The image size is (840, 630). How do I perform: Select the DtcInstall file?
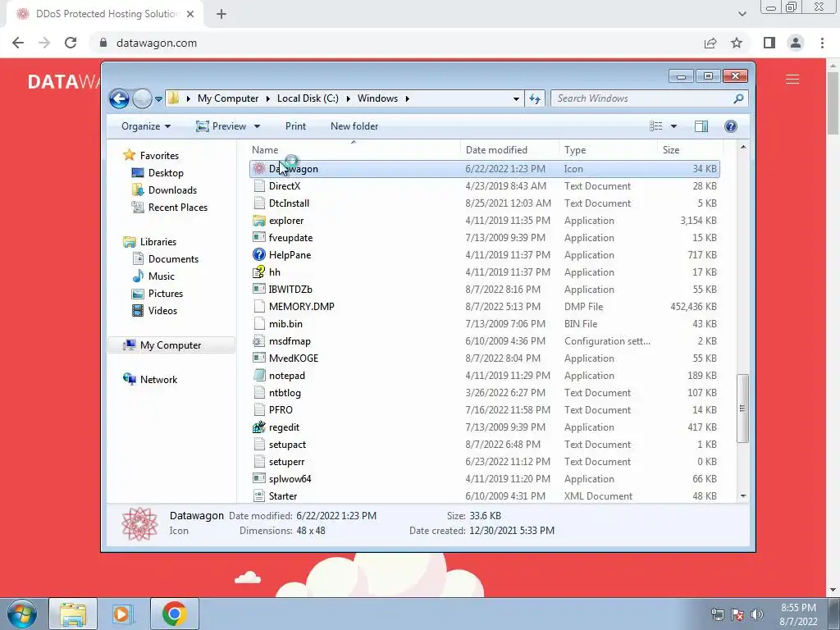[x=484, y=203]
